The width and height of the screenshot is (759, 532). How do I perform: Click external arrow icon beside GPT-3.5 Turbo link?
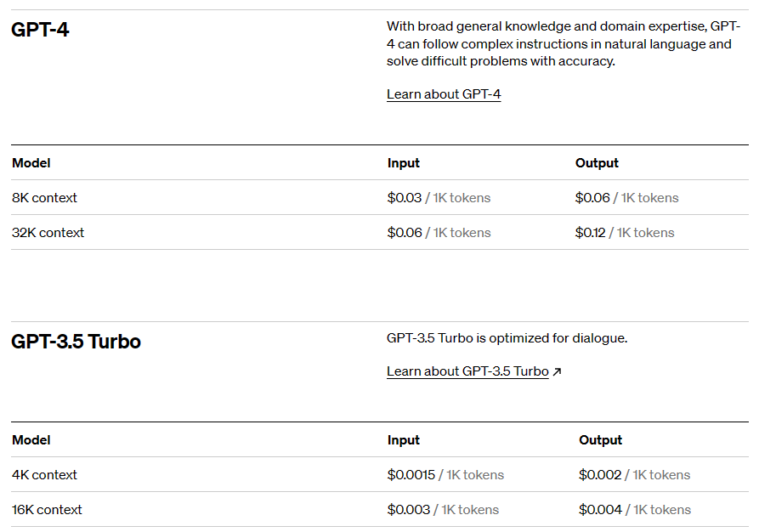point(558,371)
